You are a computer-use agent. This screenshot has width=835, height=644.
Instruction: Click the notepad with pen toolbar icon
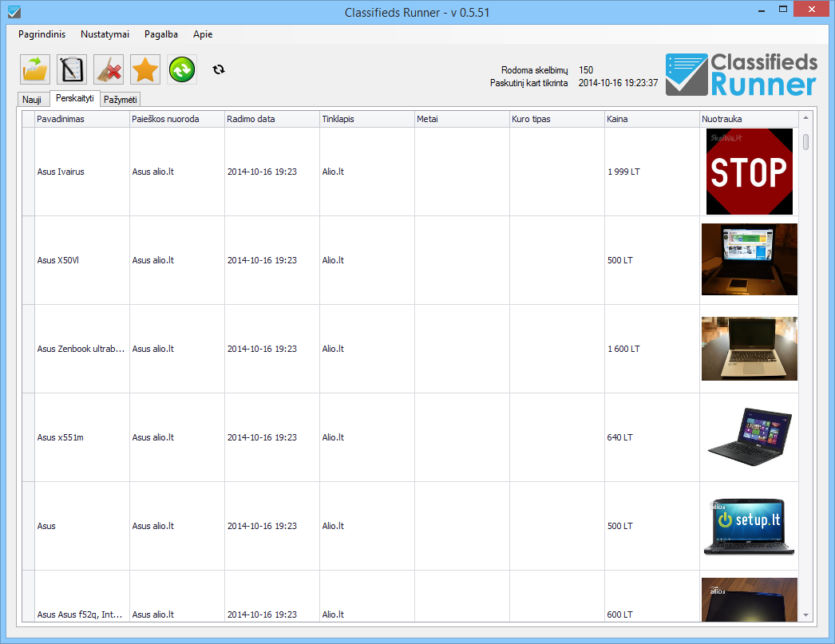(x=72, y=69)
